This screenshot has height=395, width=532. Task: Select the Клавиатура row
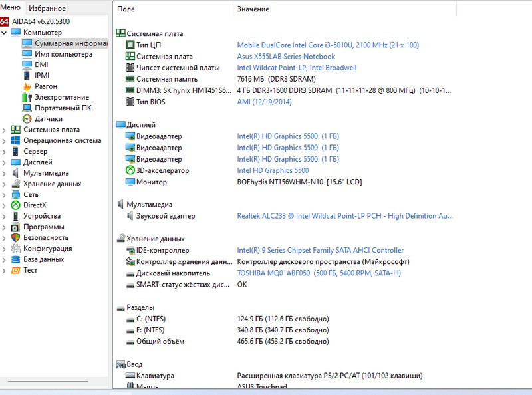click(285, 376)
